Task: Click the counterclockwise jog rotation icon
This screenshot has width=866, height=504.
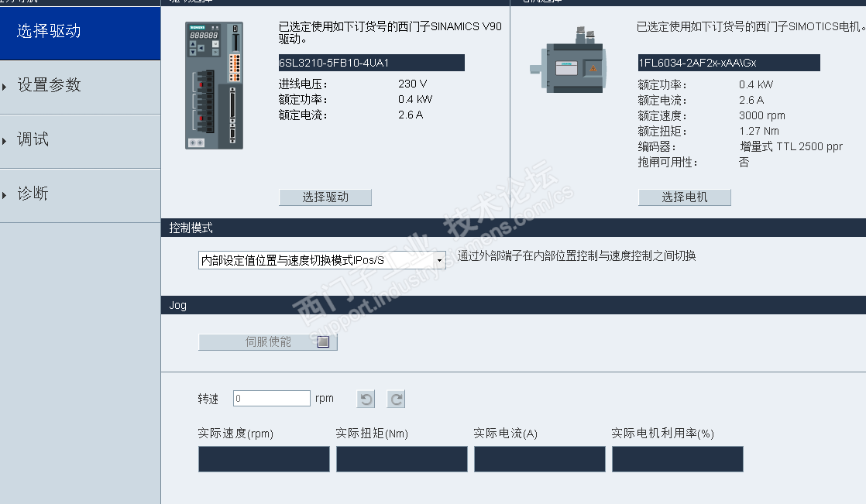Action: pyautogui.click(x=366, y=399)
